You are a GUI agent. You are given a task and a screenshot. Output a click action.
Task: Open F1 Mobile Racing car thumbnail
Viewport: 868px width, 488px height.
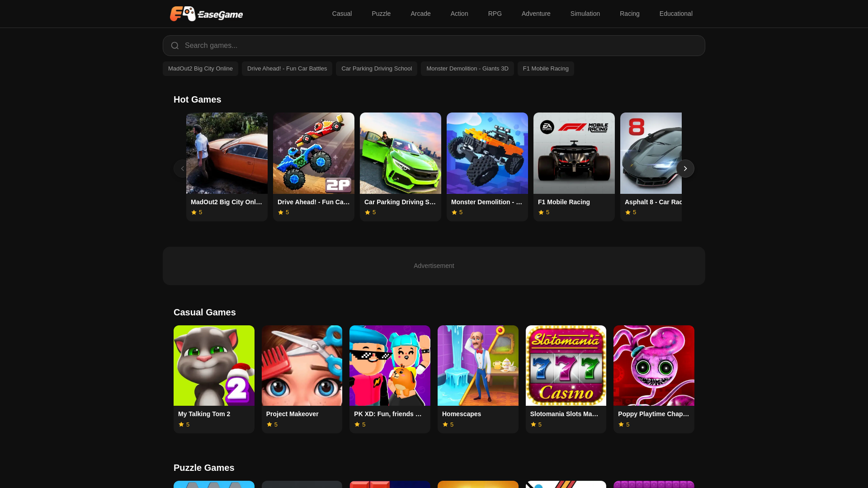574,153
